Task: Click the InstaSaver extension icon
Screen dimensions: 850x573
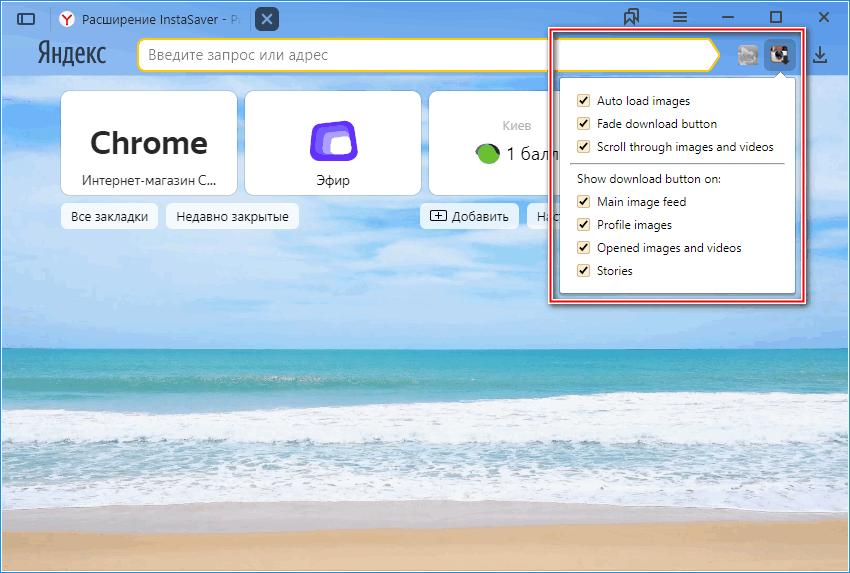Action: click(780, 56)
